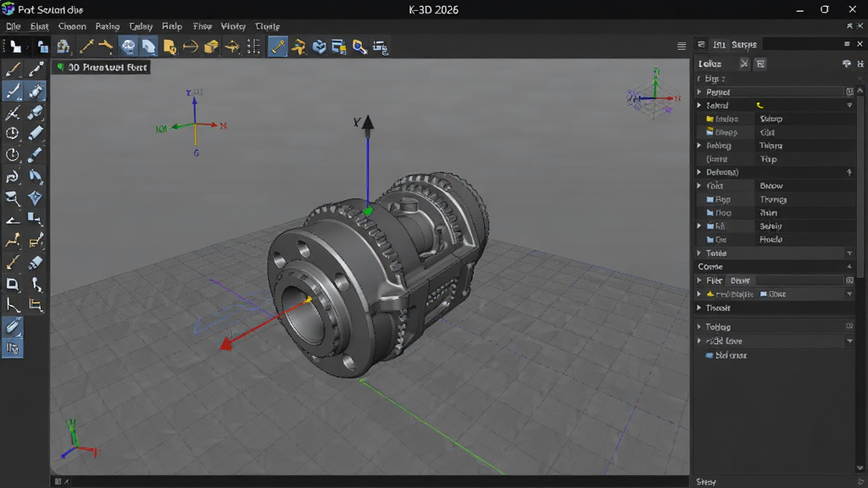868x488 pixels.
Task: Select the highlighted ruler measure tool in top toolbar
Action: [277, 47]
